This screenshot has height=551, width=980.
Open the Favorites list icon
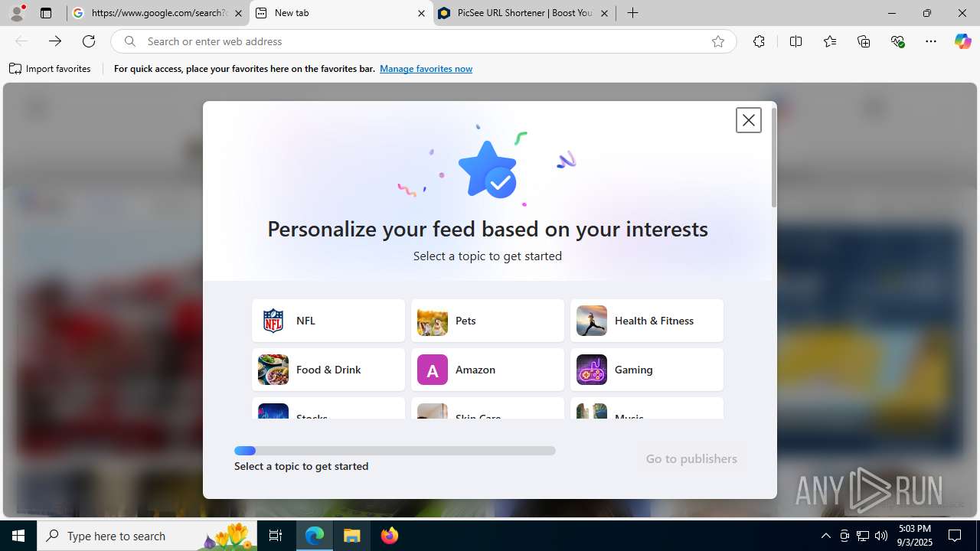829,41
